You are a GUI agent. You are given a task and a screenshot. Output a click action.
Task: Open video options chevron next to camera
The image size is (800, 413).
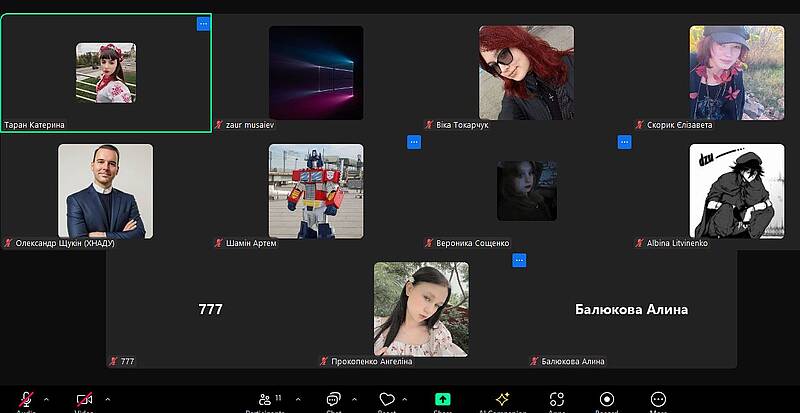108,399
